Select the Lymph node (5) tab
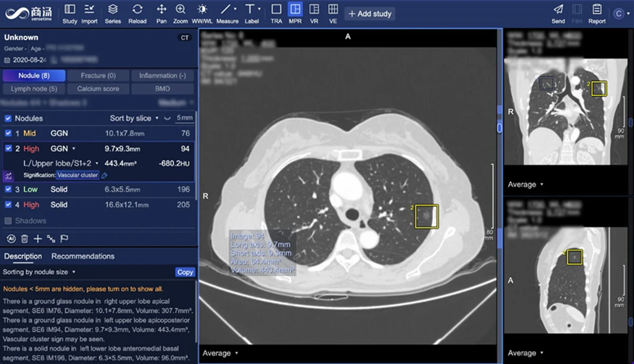This screenshot has width=634, height=364. click(34, 89)
